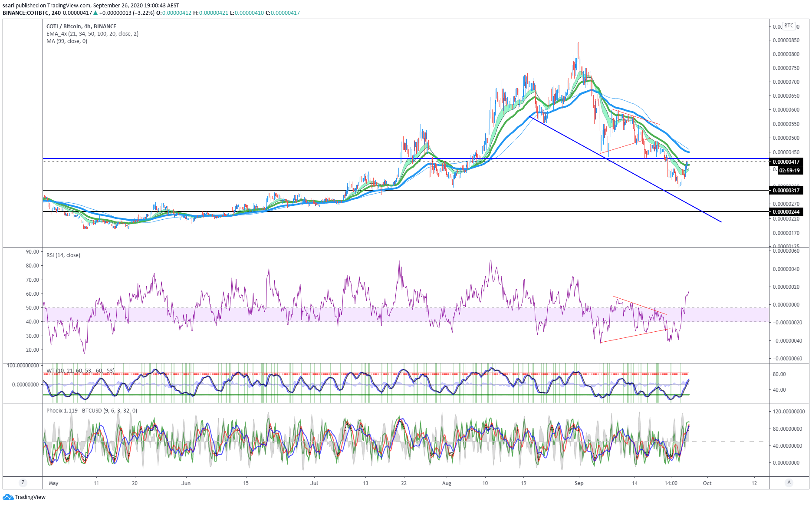Click the close price C:0.00000417 in header
812x505 pixels.
pyautogui.click(x=283, y=13)
